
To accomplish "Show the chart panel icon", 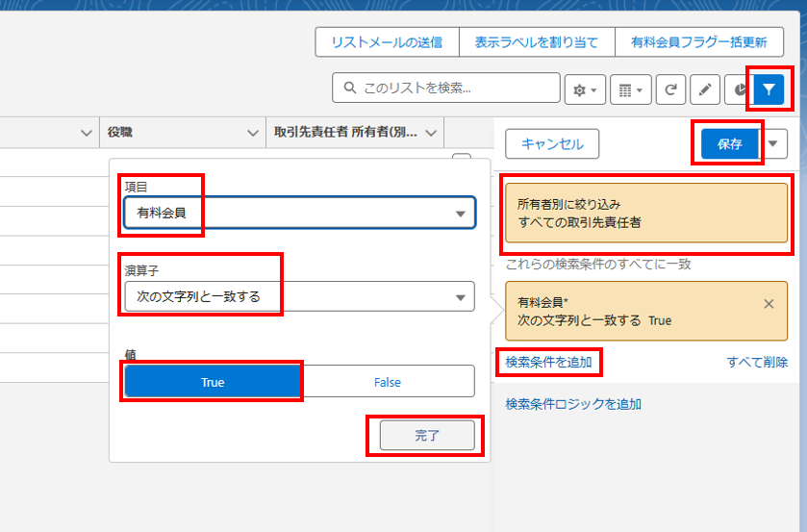I will point(738,89).
